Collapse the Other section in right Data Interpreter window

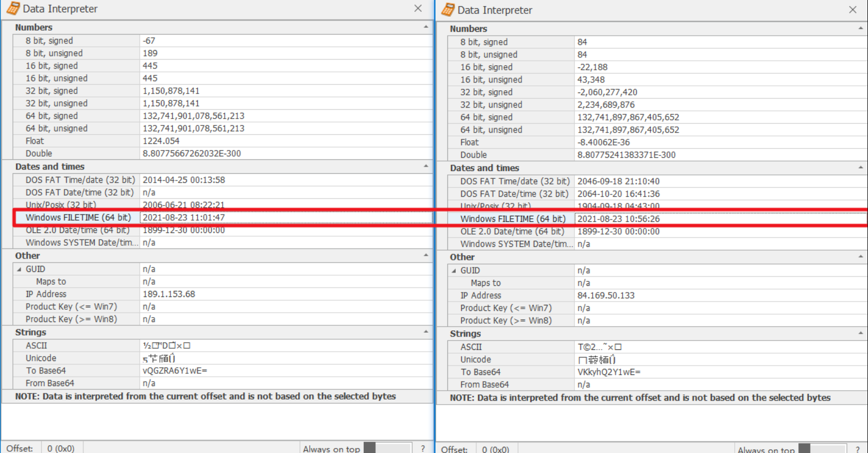(860, 256)
